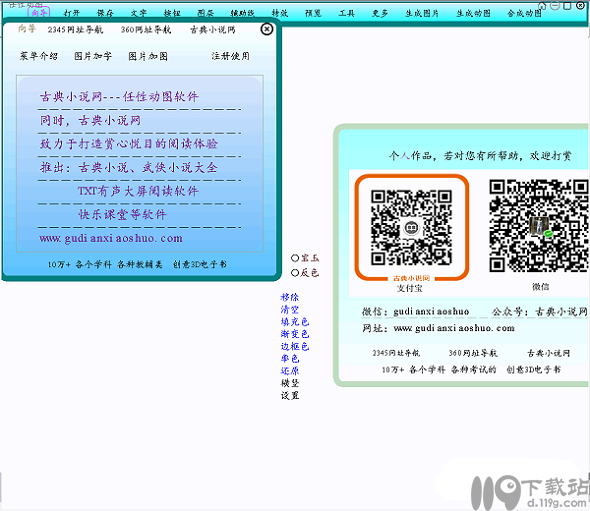Open the 辅助线 menu
This screenshot has height=511, width=590.
243,13
